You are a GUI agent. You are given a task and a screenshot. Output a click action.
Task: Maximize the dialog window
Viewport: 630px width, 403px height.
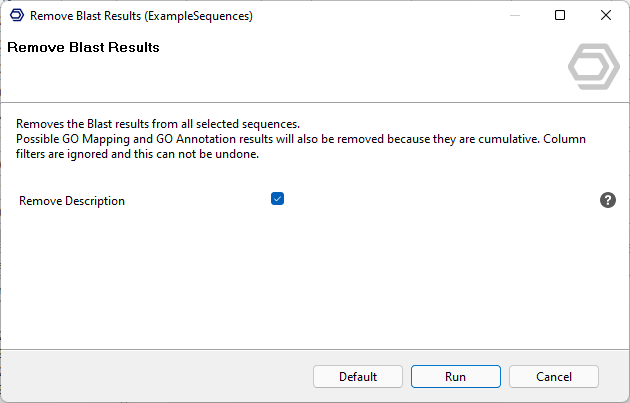point(560,16)
